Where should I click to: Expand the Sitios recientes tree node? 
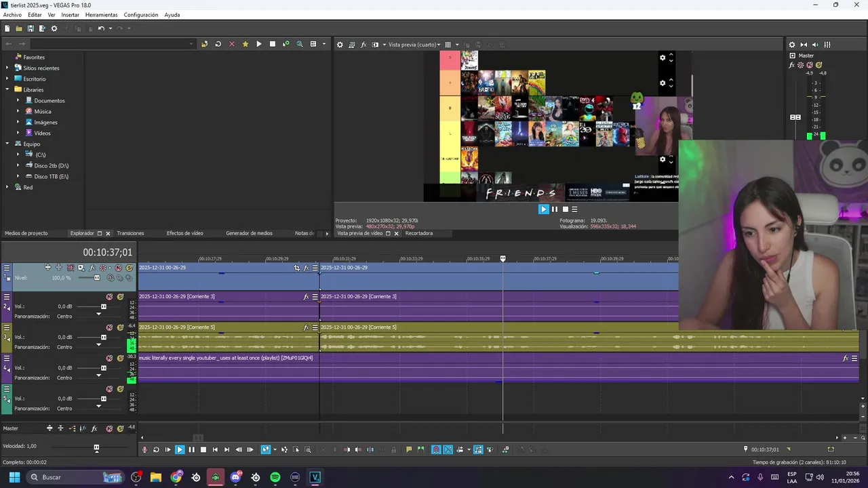coord(7,68)
